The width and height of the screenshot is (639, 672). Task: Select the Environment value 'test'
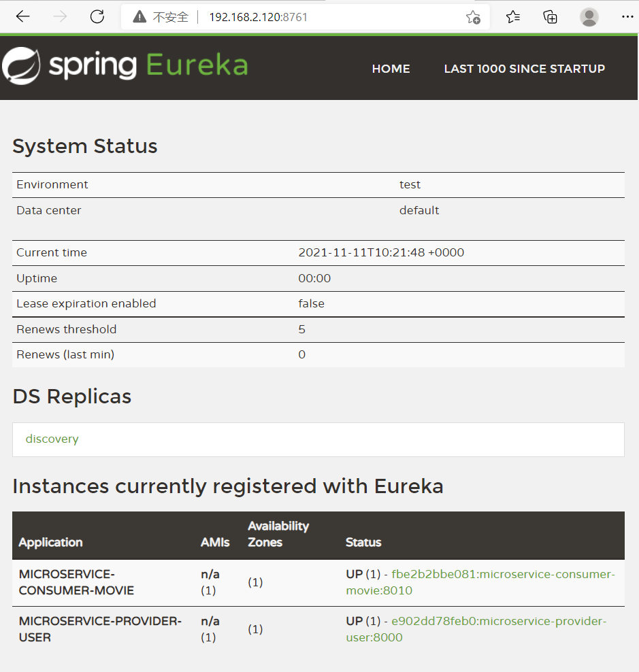(x=410, y=185)
